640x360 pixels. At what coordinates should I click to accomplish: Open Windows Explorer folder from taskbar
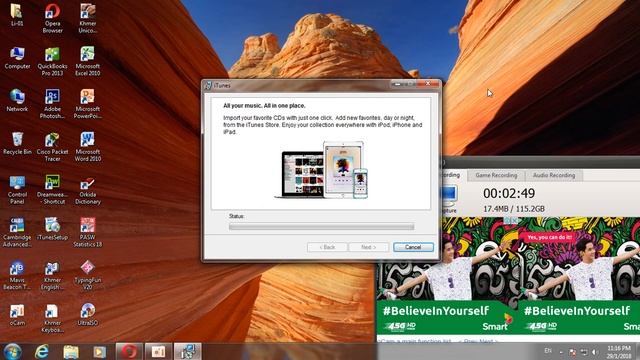71,351
